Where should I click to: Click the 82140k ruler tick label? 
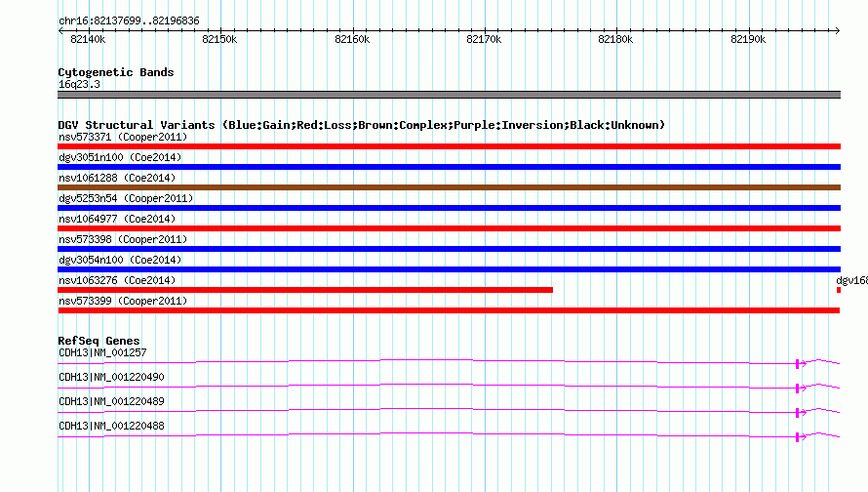(x=88, y=39)
